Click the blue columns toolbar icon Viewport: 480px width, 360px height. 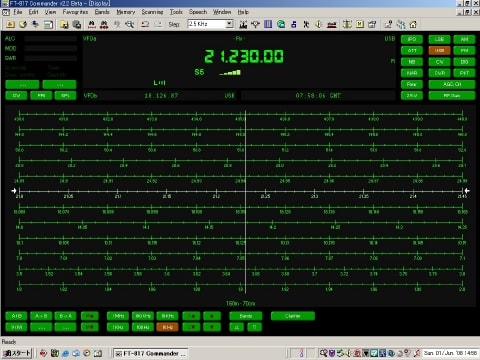(268, 24)
